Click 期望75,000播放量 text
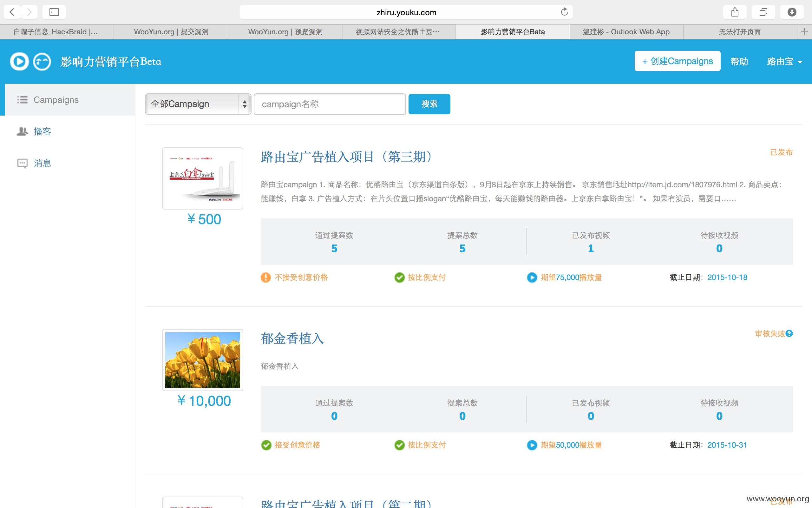This screenshot has height=508, width=812. click(571, 277)
